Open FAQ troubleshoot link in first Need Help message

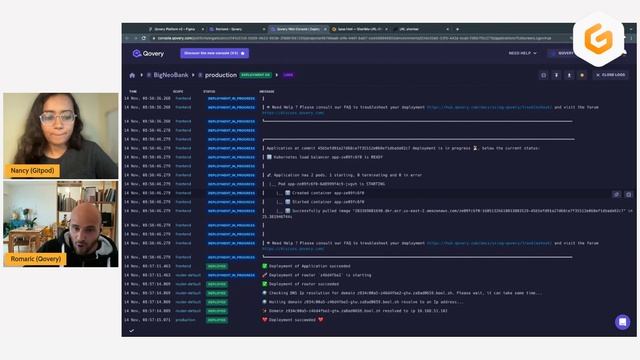pos(489,107)
